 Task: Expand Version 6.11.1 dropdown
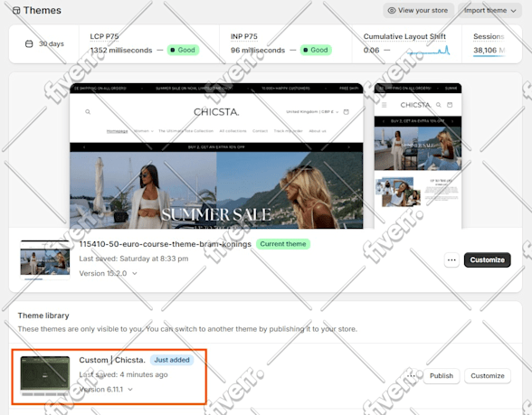(106, 389)
